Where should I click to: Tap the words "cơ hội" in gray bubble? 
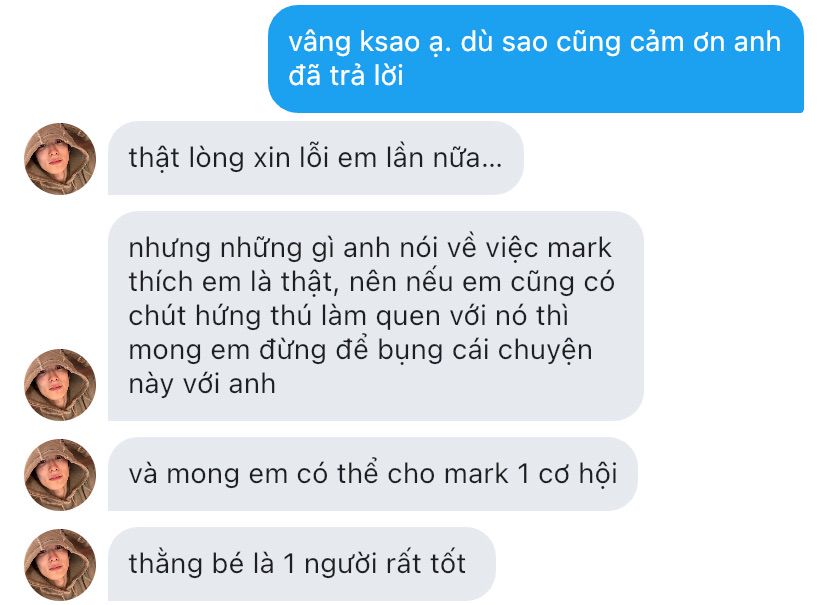point(578,473)
